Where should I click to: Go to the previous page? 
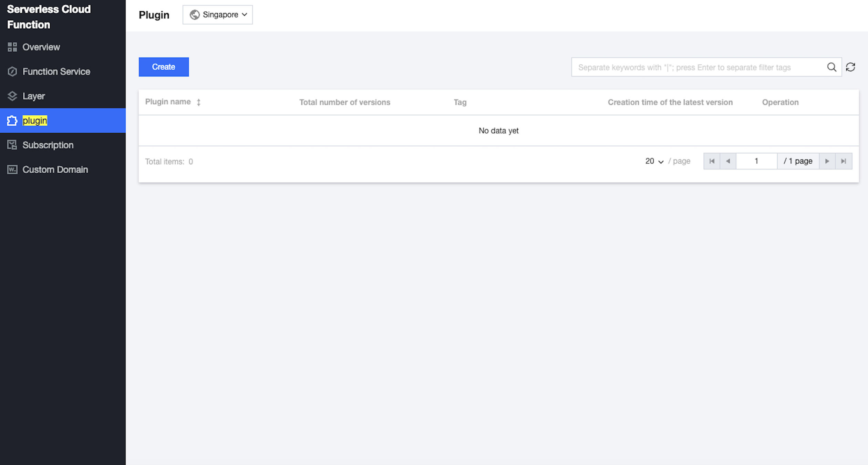point(728,161)
